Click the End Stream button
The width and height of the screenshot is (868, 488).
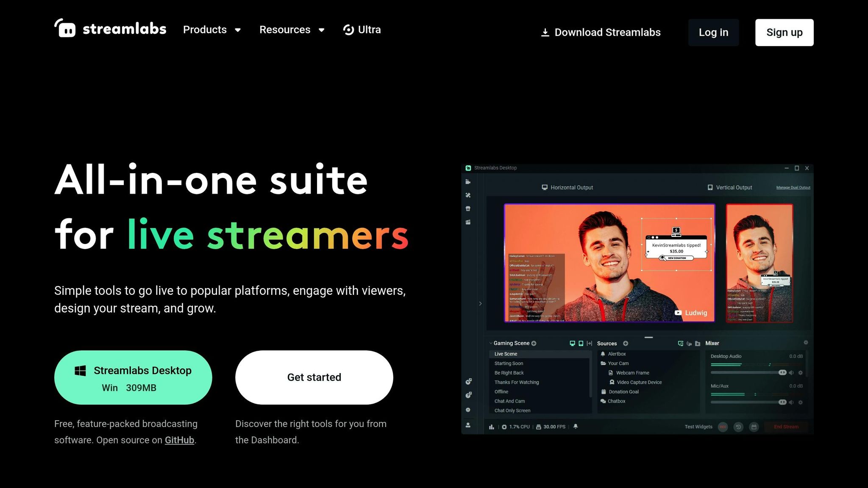point(786,427)
